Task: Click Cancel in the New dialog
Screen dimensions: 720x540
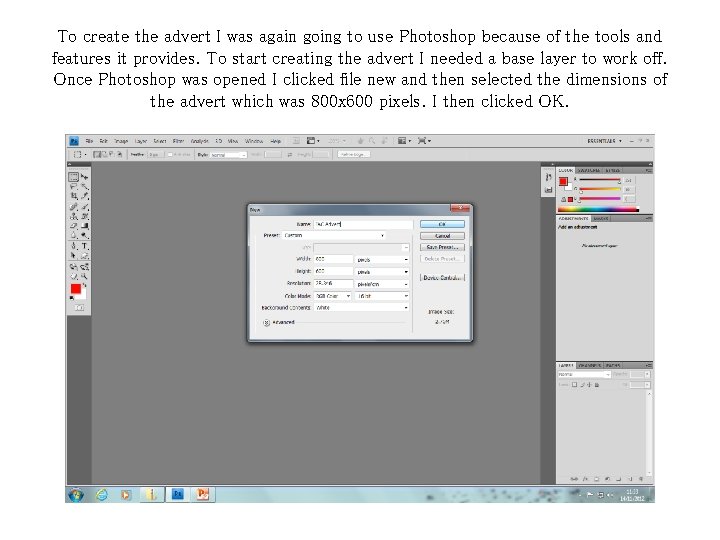Action: tap(442, 236)
